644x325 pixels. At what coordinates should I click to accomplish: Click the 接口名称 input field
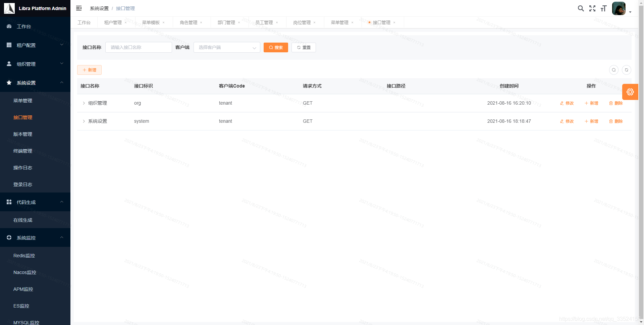point(139,47)
